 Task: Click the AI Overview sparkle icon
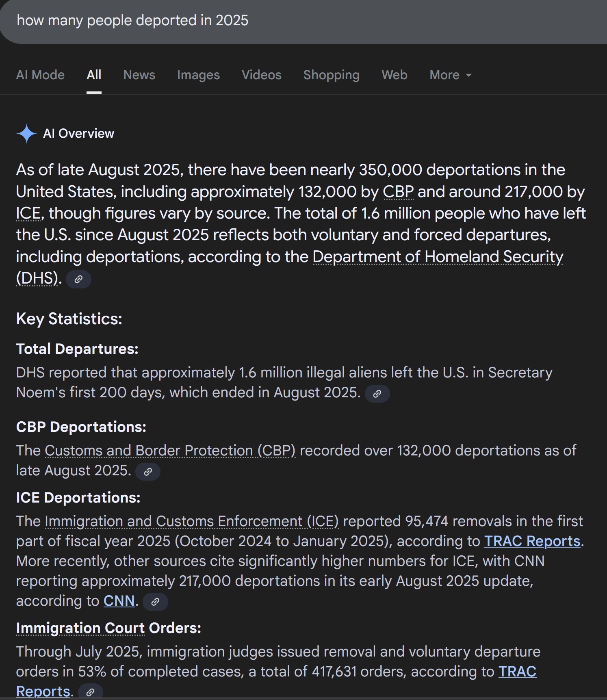26,134
